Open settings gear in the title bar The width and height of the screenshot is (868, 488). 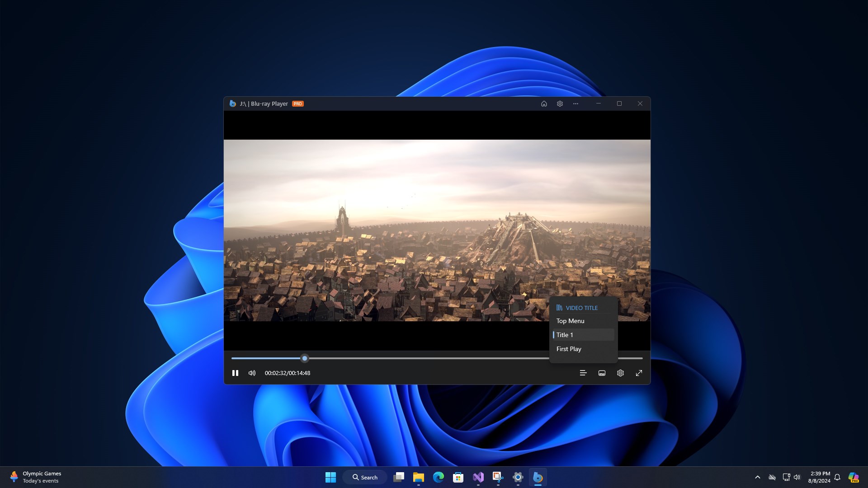point(560,103)
